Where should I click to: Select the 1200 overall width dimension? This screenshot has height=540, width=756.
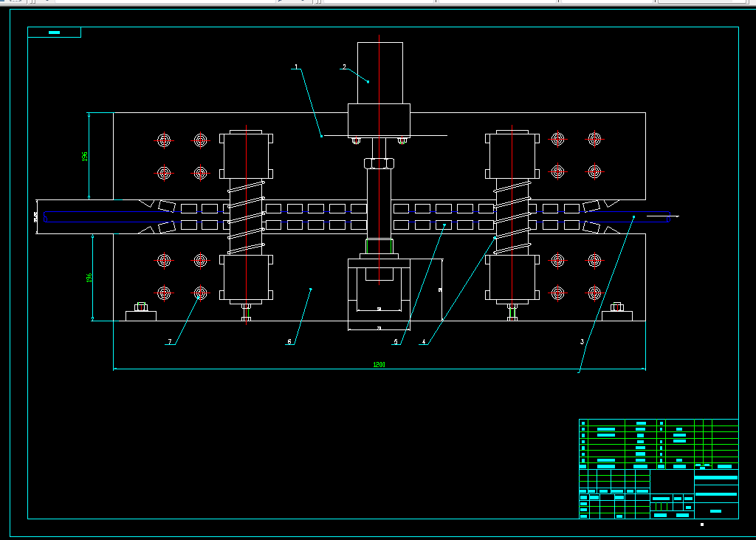379,365
